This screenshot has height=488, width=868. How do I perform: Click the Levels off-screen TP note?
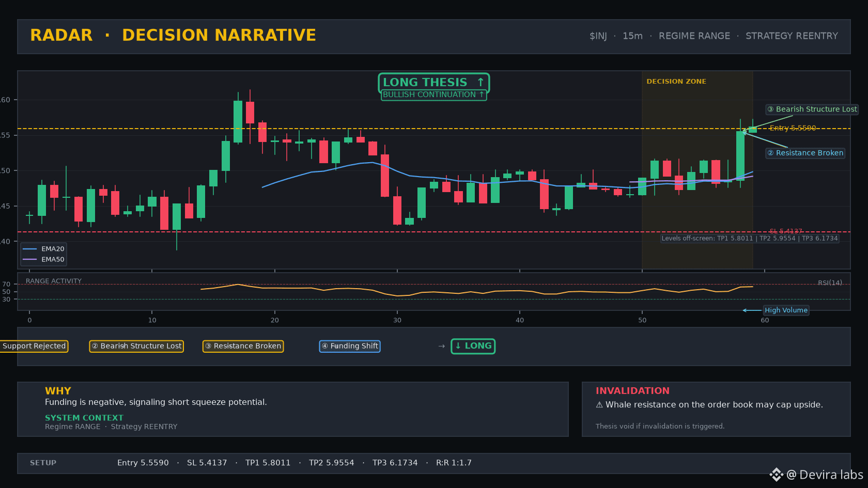click(x=750, y=238)
